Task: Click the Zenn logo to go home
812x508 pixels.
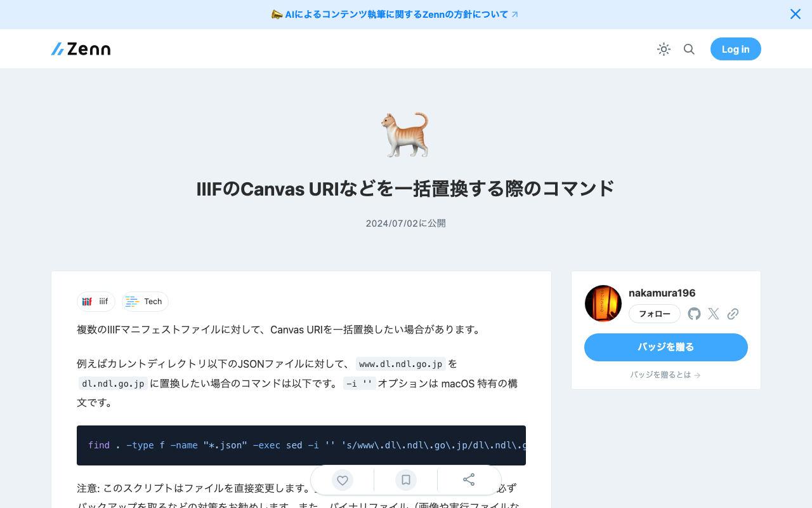Action: click(x=80, y=49)
